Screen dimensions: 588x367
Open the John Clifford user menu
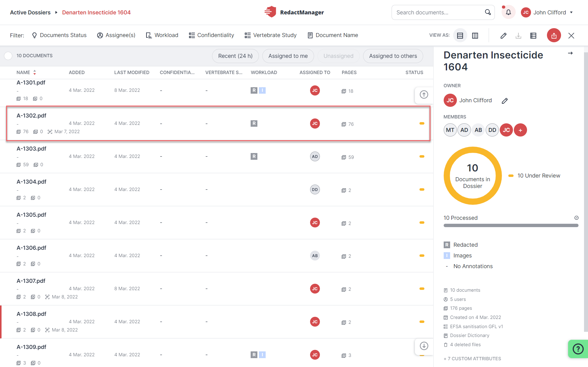(x=547, y=13)
